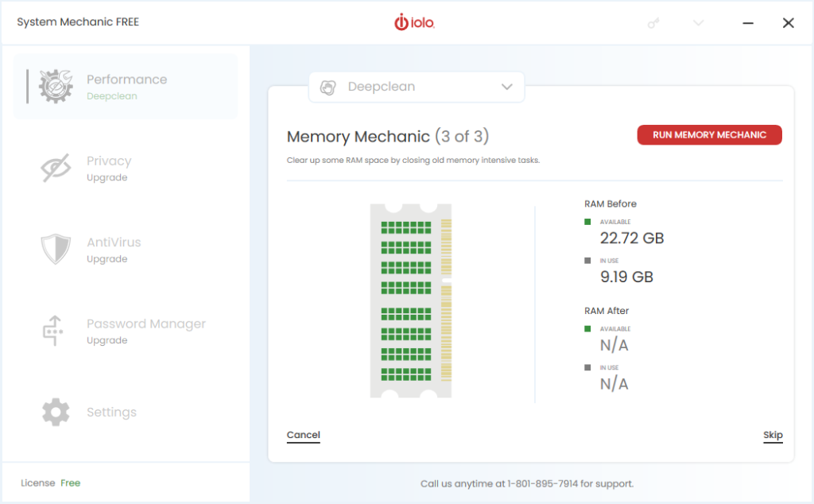Switch to the Privacy section
The width and height of the screenshot is (814, 504).
click(109, 161)
